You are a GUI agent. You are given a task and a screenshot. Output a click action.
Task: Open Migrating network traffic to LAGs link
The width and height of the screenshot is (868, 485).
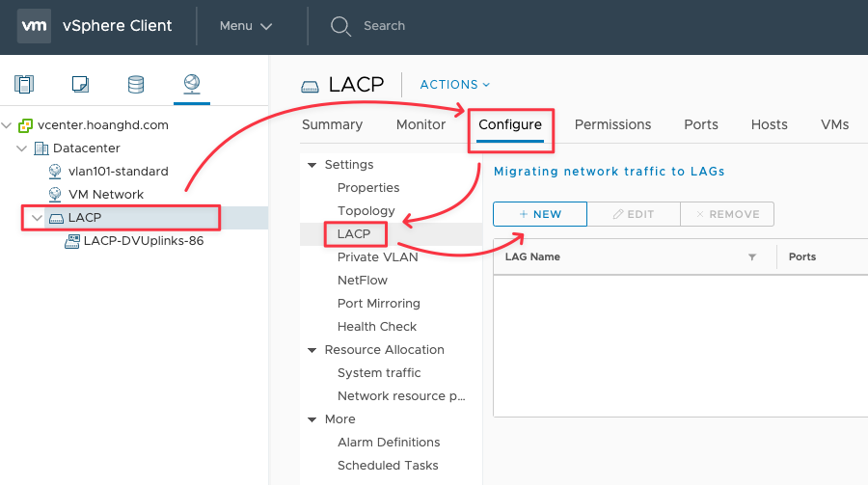tap(609, 172)
